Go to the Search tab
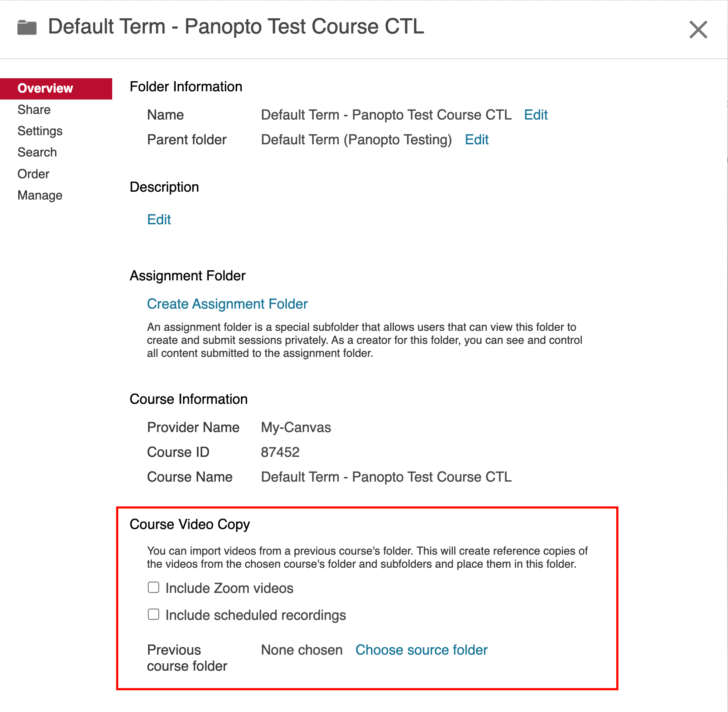Image resolution: width=728 pixels, height=712 pixels. 37,152
